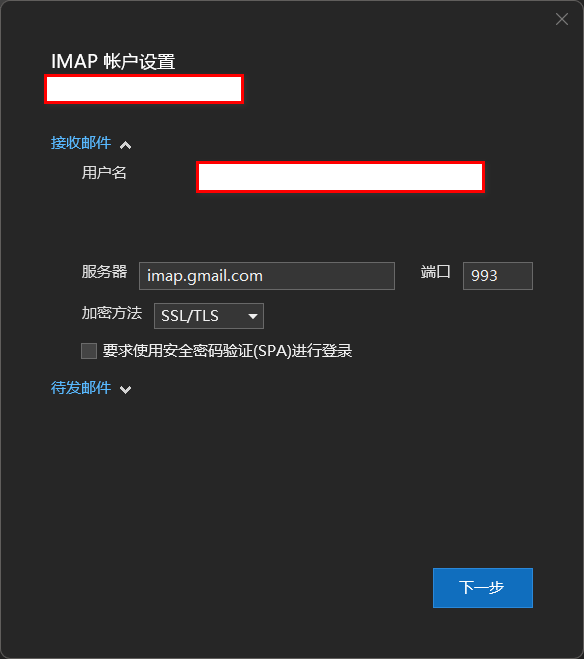Collapse the 接收邮件 section
Image resolution: width=584 pixels, height=659 pixels.
(91, 143)
